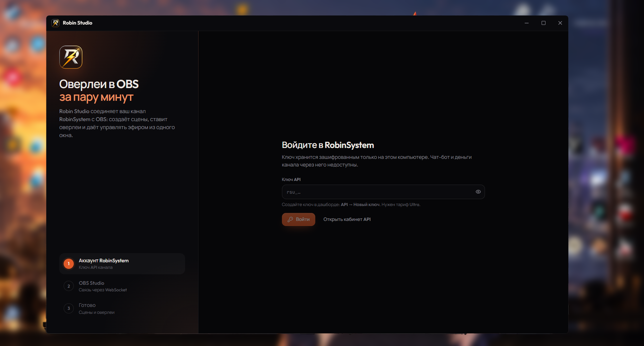Select step 3 Готово
Viewport: 644px width, 346px height.
tap(122, 308)
